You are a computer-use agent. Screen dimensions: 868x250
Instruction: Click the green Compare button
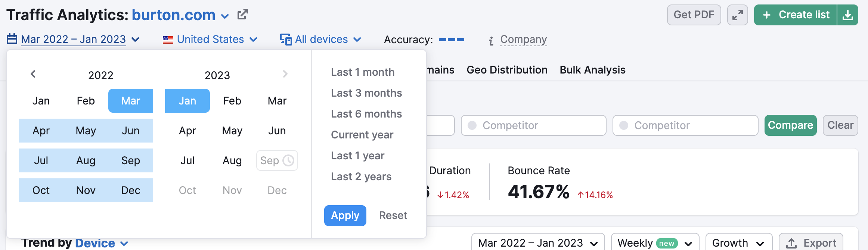click(x=790, y=125)
